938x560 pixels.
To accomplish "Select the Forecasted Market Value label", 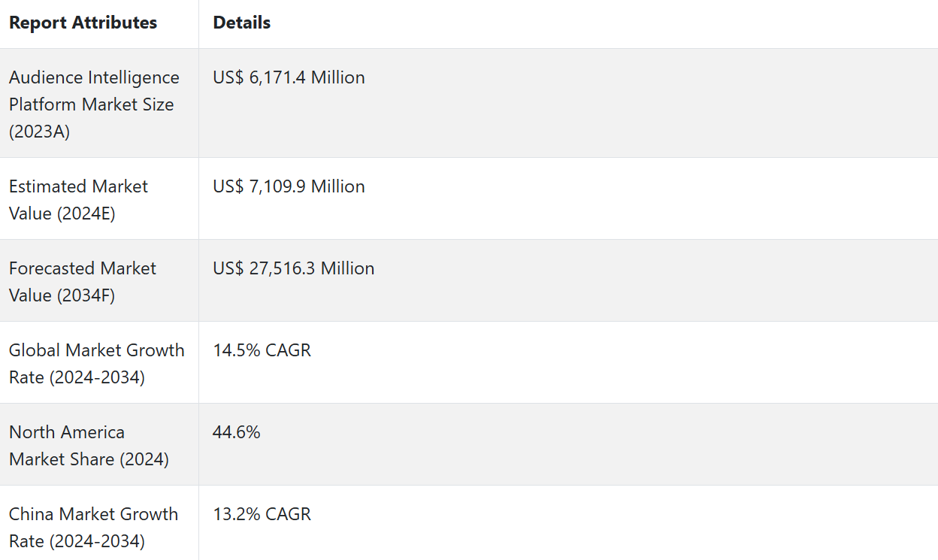I will pos(82,282).
